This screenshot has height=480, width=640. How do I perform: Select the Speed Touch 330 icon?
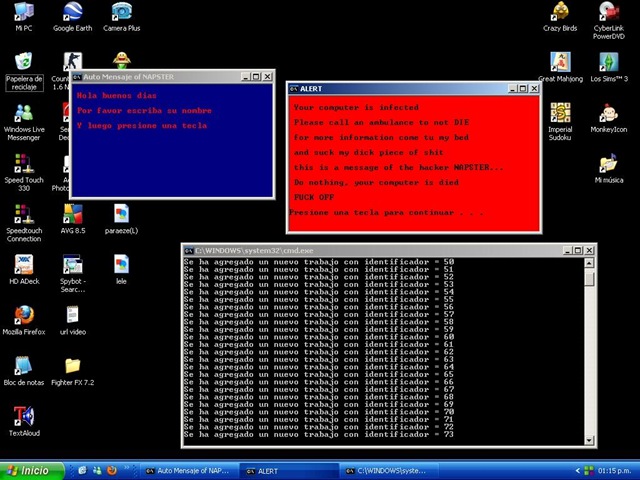click(x=24, y=172)
